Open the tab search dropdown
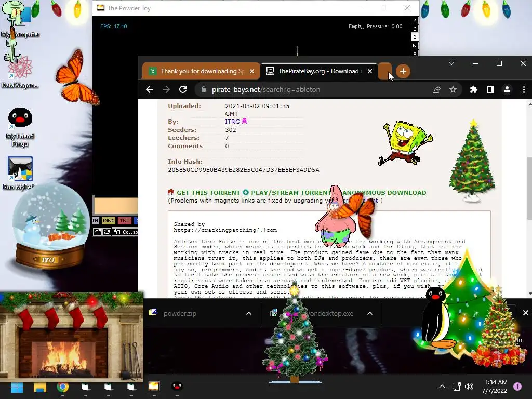Screen dimensions: 532x399 (x=451, y=63)
